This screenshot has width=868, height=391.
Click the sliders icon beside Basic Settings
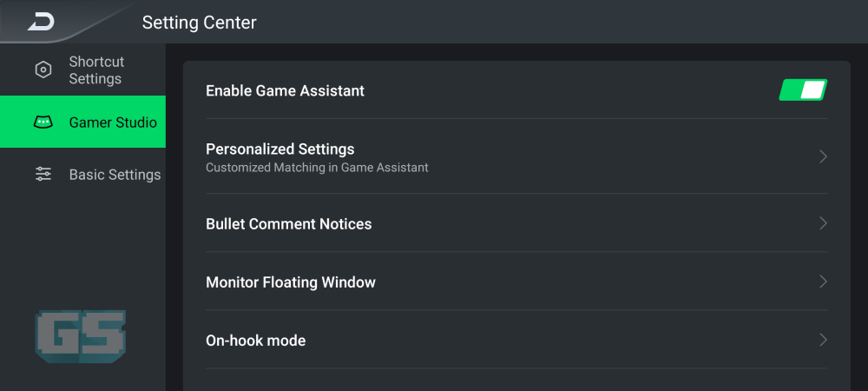(43, 174)
